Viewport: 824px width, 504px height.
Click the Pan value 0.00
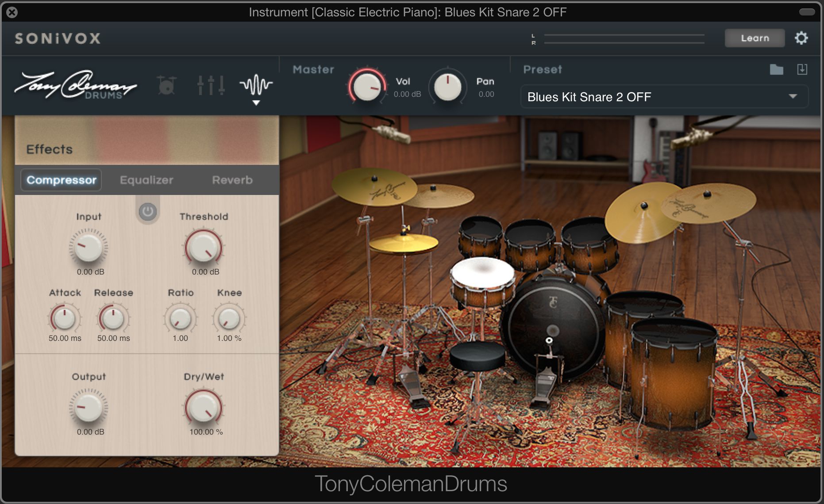[486, 94]
